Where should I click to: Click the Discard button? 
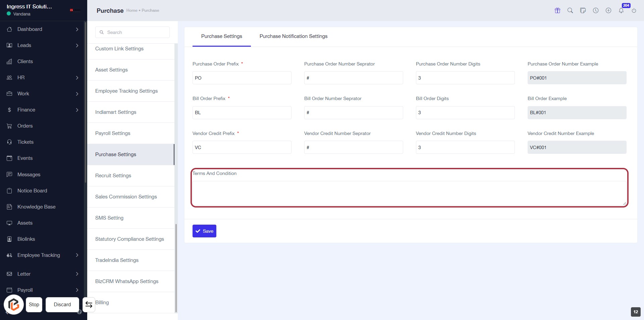pos(62,305)
